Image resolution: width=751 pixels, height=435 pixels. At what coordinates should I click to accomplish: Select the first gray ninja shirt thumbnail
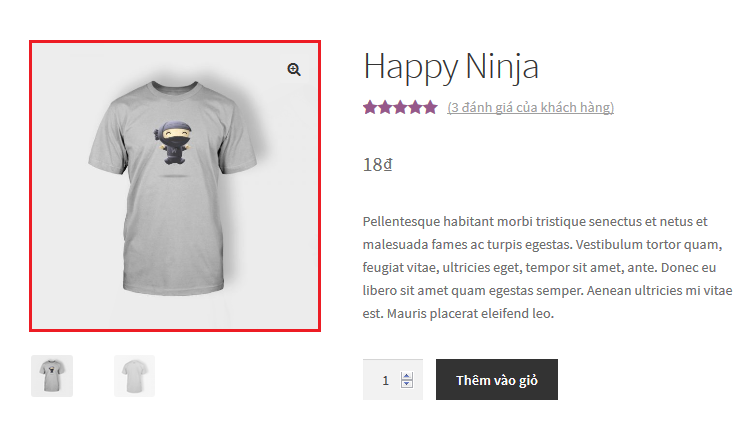pyautogui.click(x=52, y=376)
